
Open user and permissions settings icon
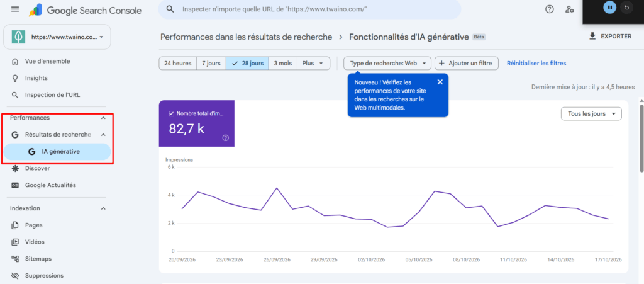[x=569, y=9]
